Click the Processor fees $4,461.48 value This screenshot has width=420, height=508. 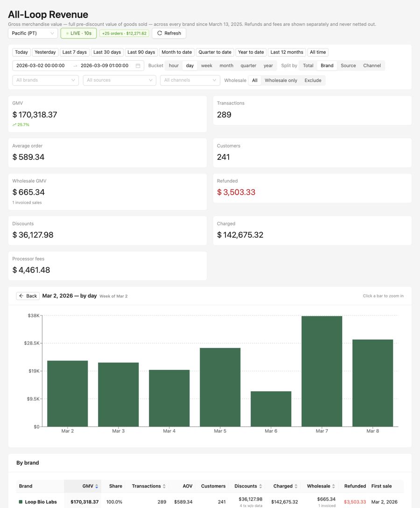(31, 270)
